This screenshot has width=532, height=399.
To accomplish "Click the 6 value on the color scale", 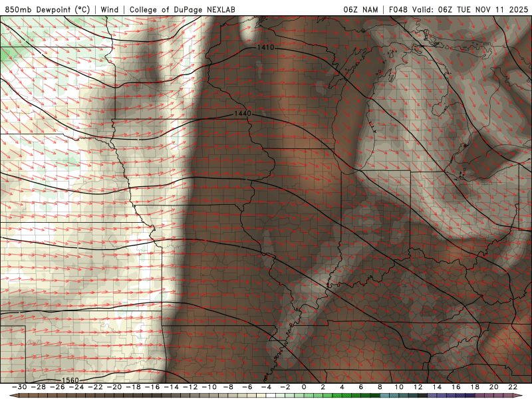I will [361, 387].
